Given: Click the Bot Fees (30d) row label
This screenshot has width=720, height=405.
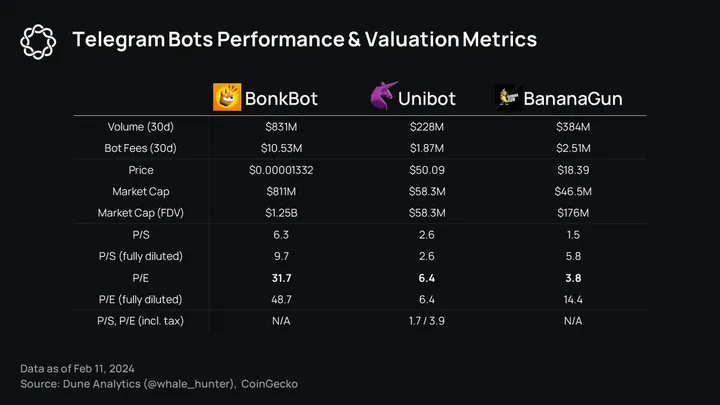Looking at the screenshot, I should (x=139, y=148).
